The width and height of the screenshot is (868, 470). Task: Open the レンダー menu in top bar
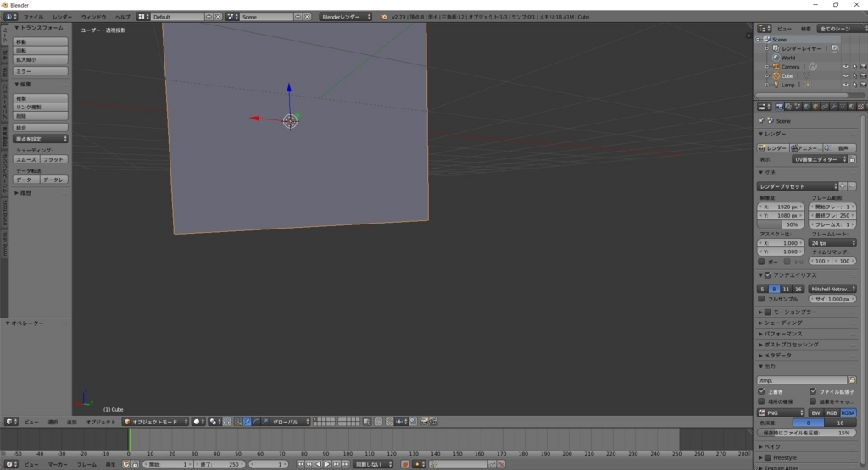63,17
